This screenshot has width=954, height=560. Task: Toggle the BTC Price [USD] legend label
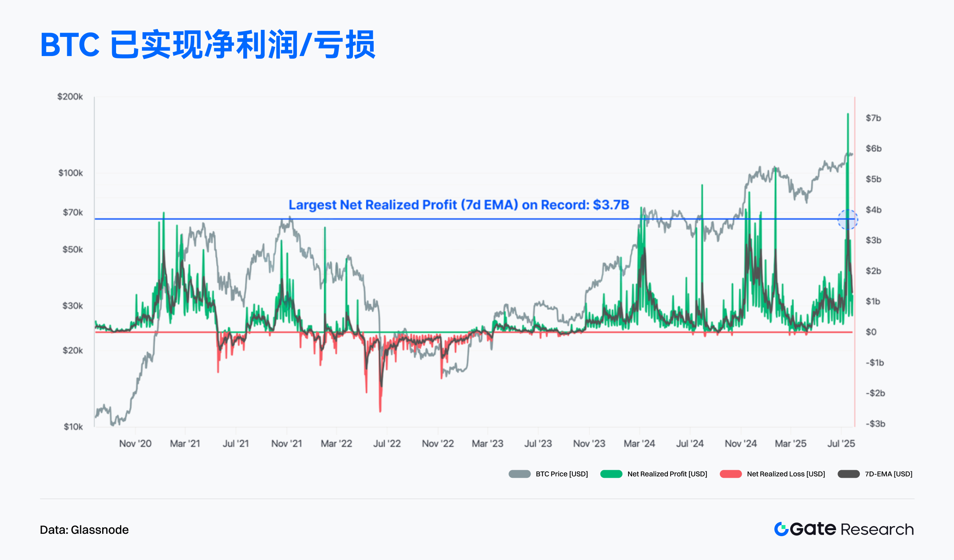click(562, 474)
